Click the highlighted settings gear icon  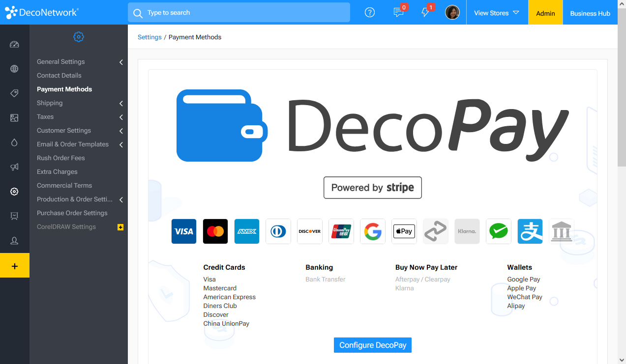pos(14,192)
